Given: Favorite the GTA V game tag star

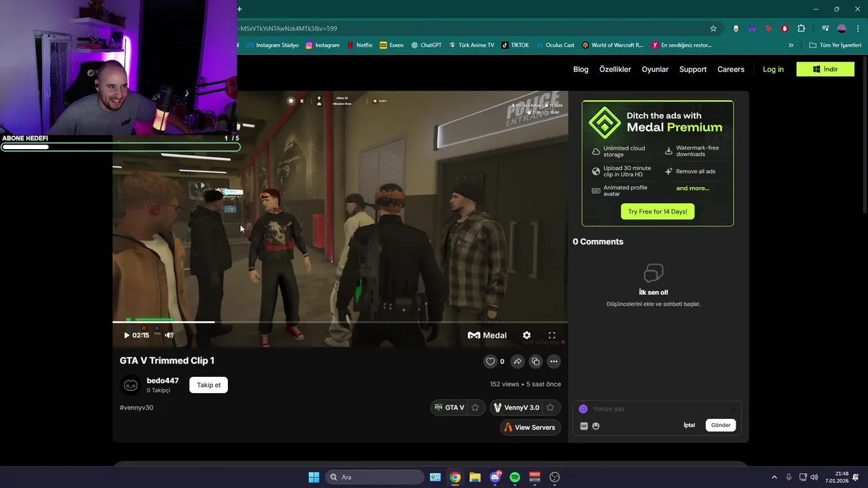Looking at the screenshot, I should tap(475, 407).
